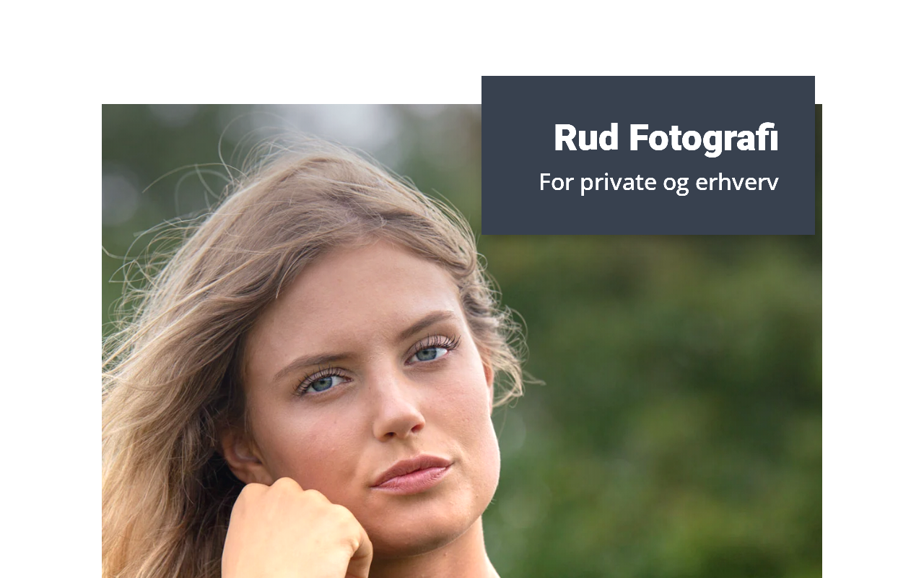The height and width of the screenshot is (578, 924).
Task: Click the word "For" in the subtitle
Action: click(x=557, y=182)
